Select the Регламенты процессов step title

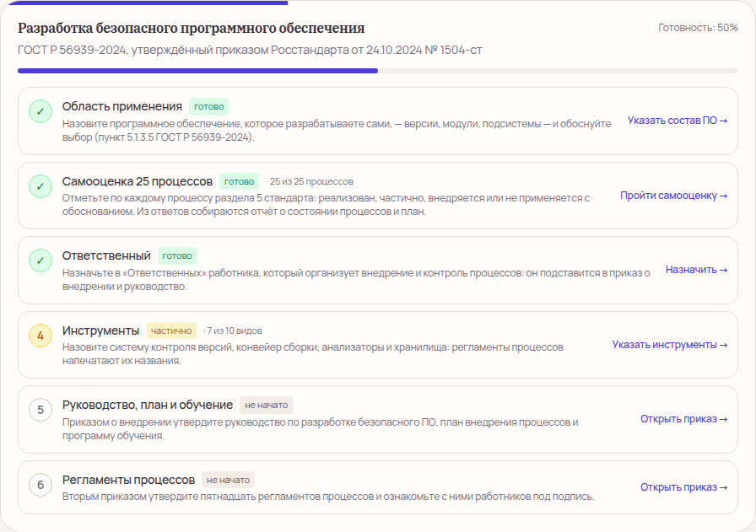[128, 480]
